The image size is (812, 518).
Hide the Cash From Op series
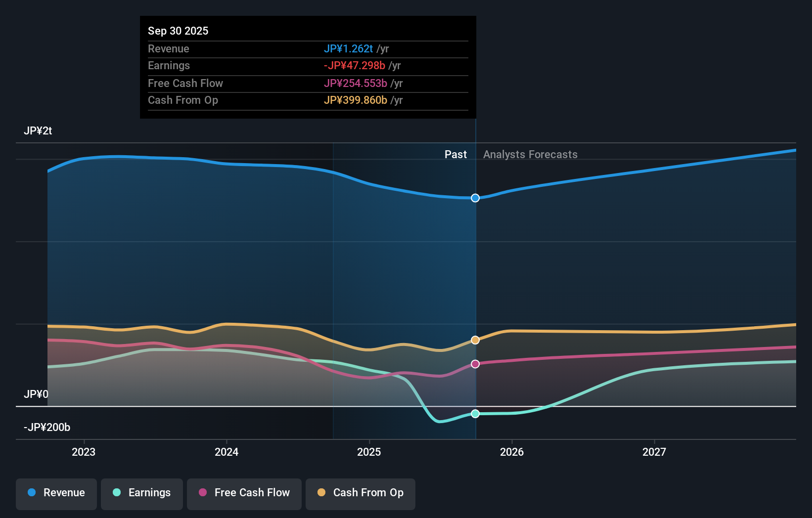click(360, 493)
